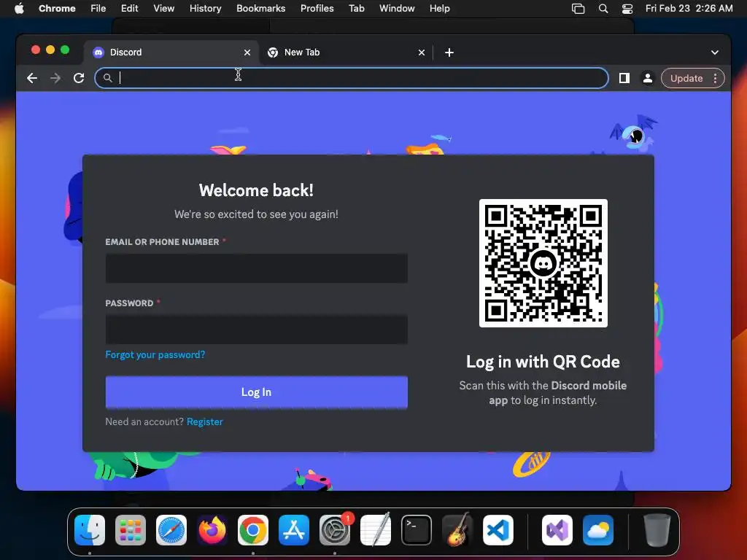Open Terminal from the Dock

417,530
